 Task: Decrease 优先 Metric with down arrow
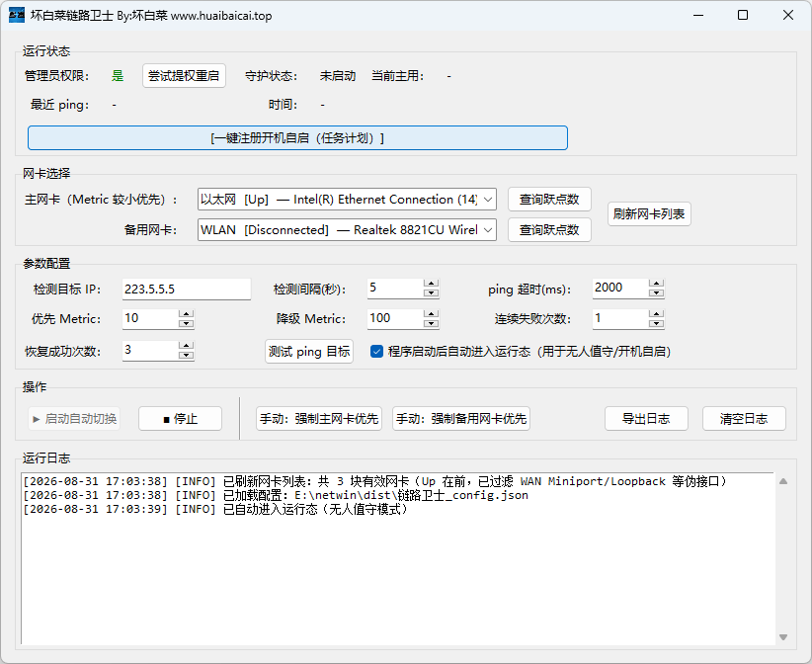186,323
